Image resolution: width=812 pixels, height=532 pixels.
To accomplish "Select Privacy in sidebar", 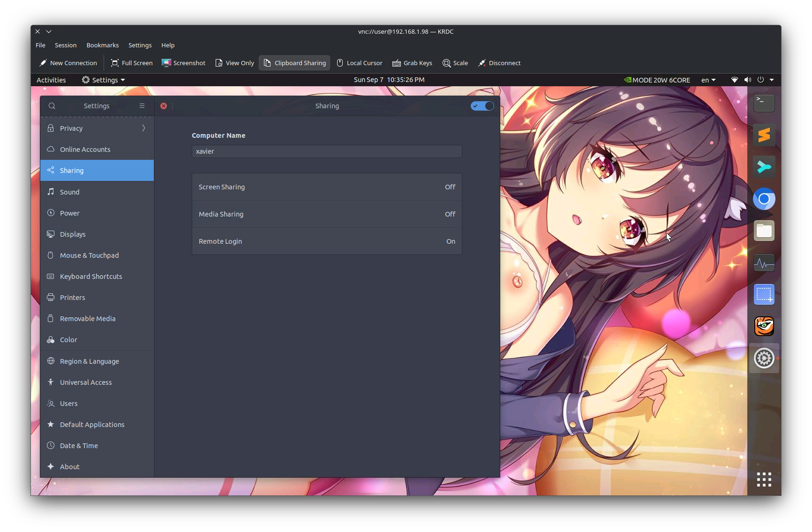I will (97, 128).
